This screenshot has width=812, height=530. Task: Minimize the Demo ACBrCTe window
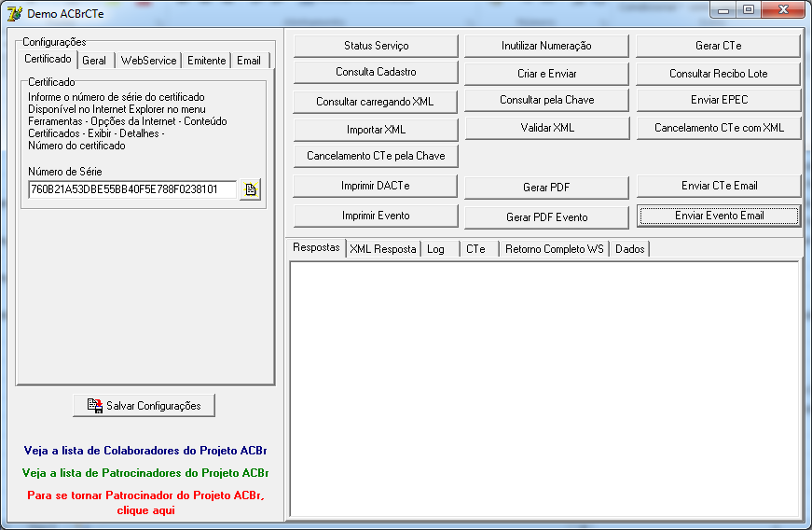[723, 10]
